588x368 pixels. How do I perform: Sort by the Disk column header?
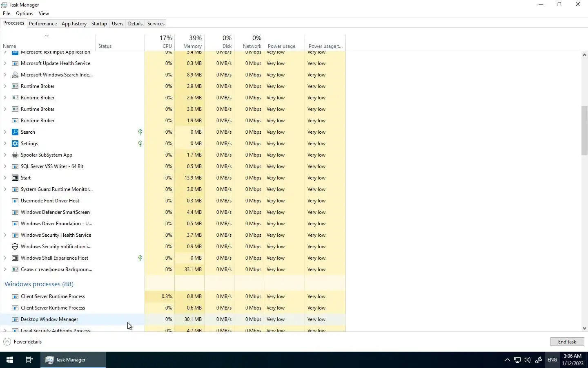pos(219,42)
